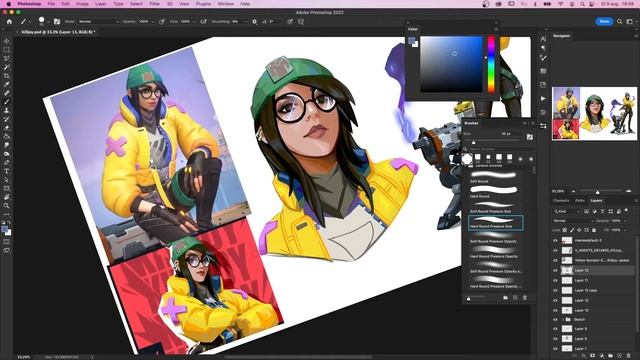Open layer blend mode Normal dropdown
640x360 pixels.
573,221
